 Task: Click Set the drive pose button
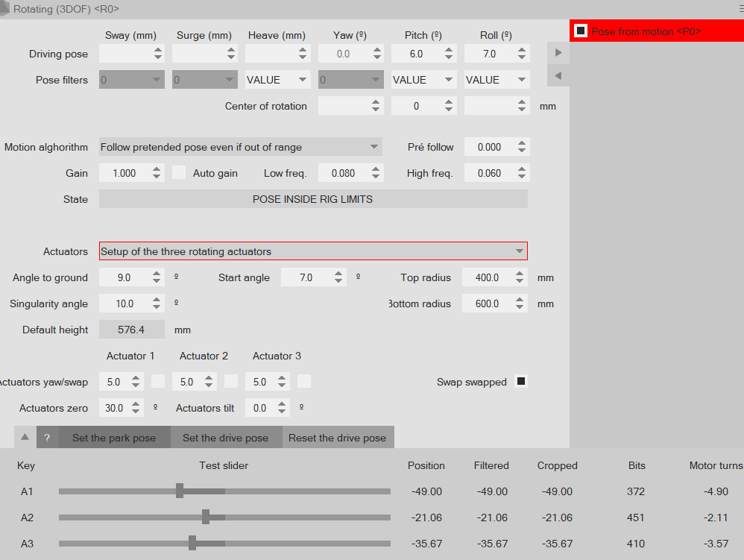tap(225, 438)
